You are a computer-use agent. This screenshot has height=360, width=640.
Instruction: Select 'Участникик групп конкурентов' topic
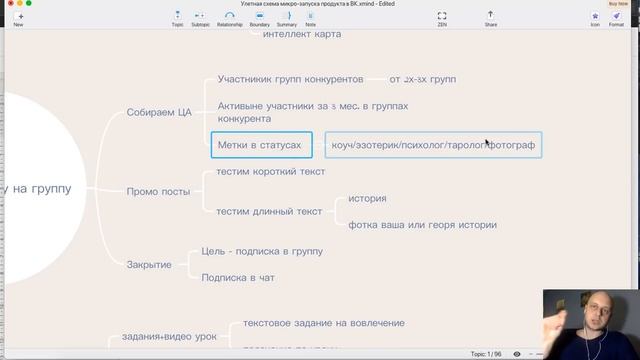coord(290,79)
